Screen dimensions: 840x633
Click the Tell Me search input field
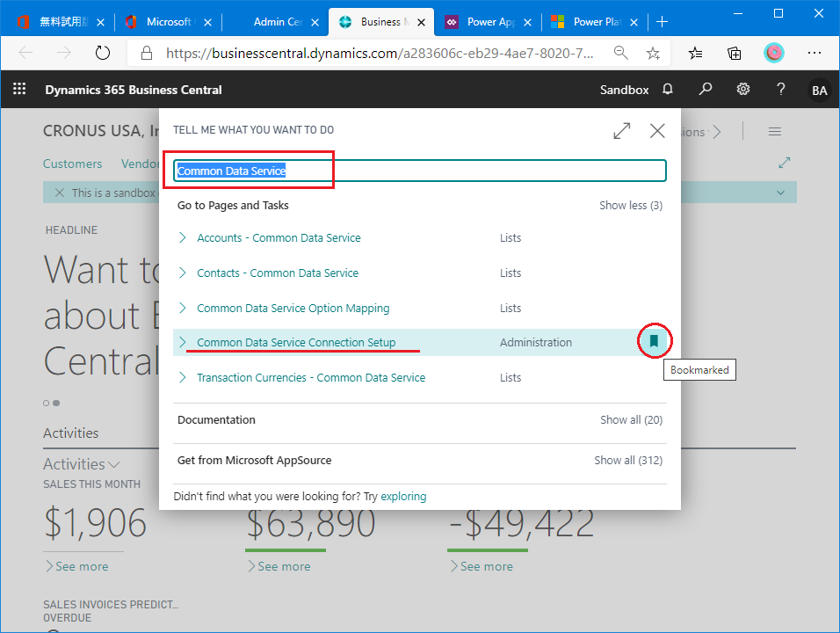tap(420, 171)
